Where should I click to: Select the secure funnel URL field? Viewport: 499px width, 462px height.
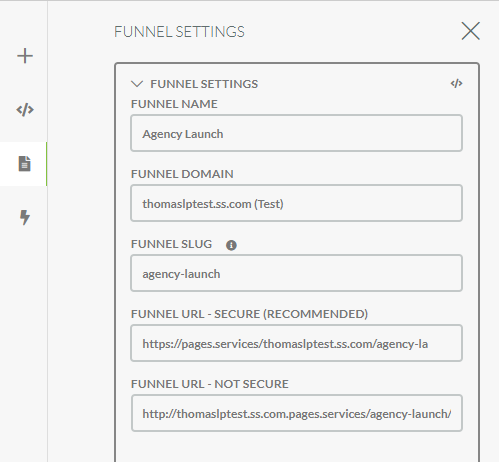tap(296, 343)
